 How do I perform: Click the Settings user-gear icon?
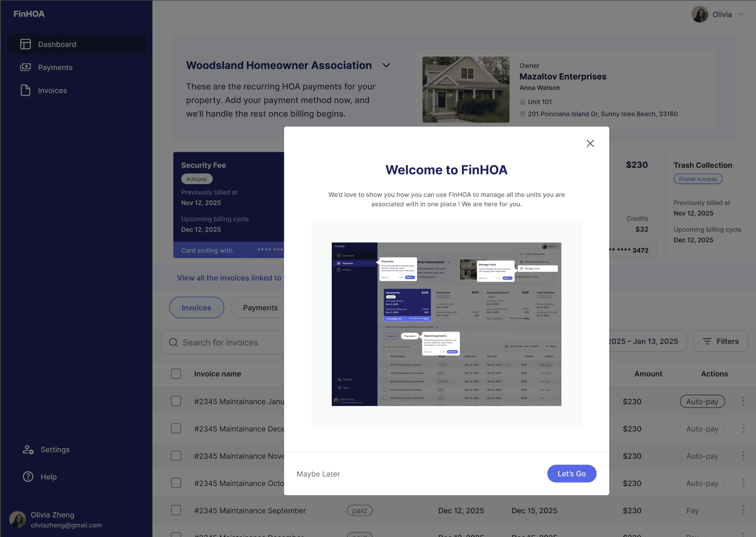(x=28, y=450)
